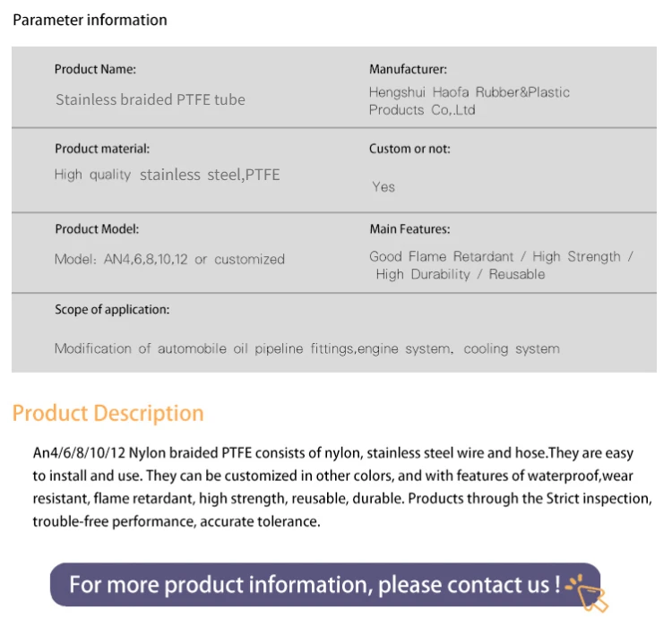Select the Product Name label

pos(95,69)
